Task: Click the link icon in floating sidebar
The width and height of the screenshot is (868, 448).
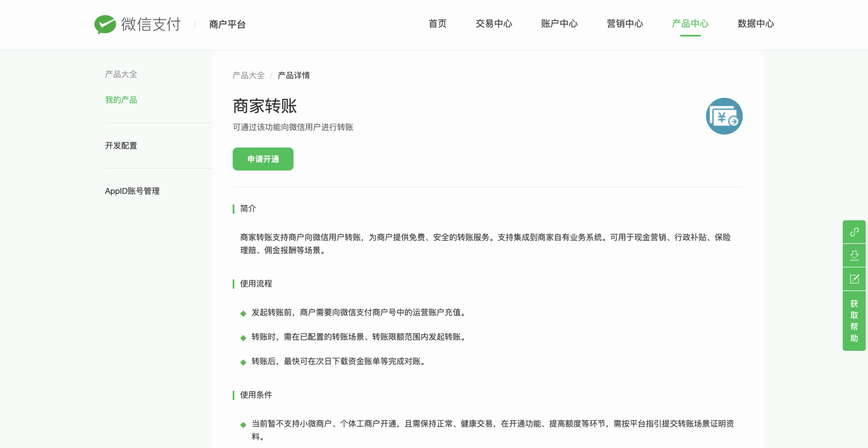Action: click(854, 232)
